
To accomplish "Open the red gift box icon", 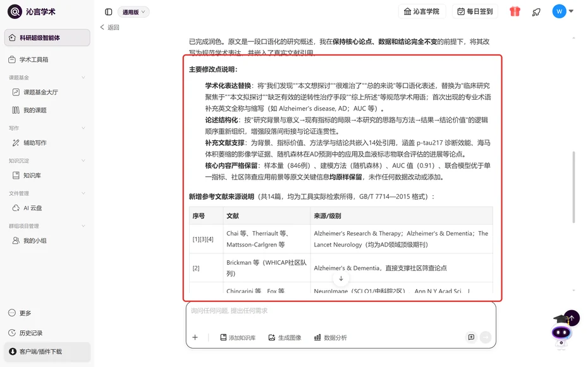I will [515, 11].
